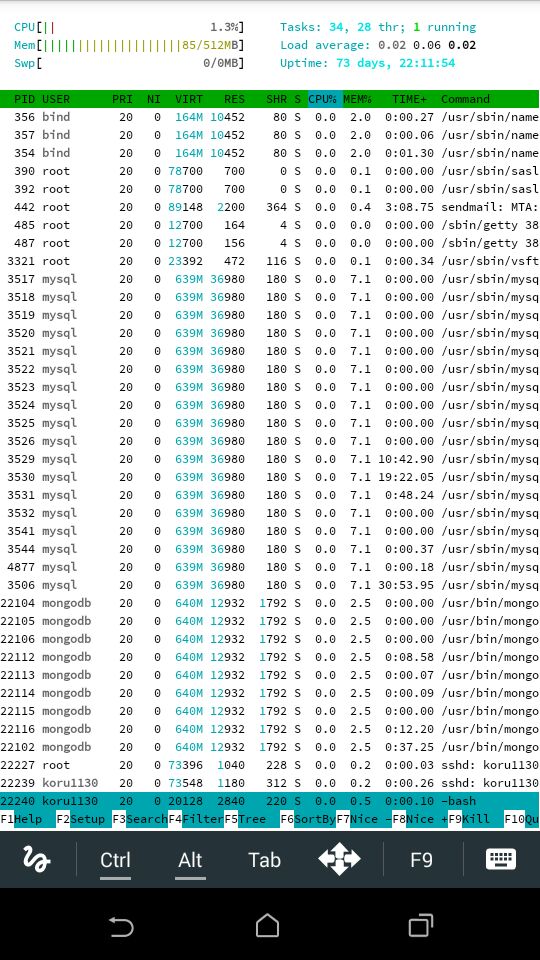The width and height of the screenshot is (540, 960).
Task: Send the Tab key
Action: click(x=264, y=860)
